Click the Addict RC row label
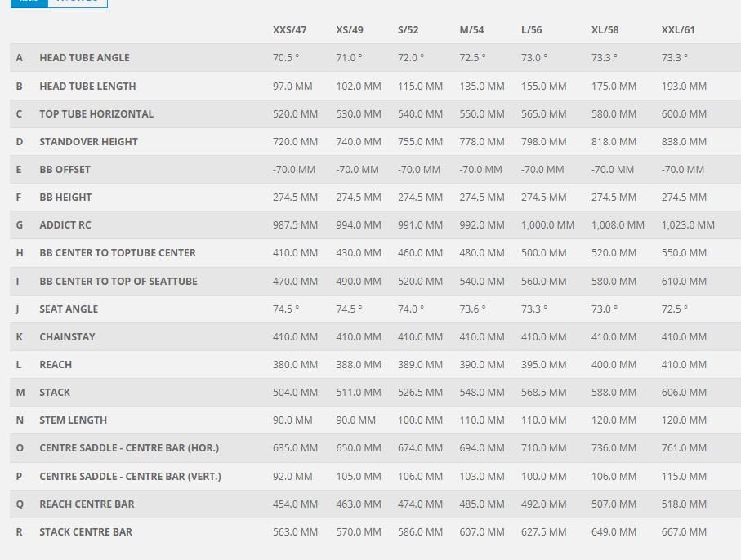741x560 pixels. pos(65,225)
